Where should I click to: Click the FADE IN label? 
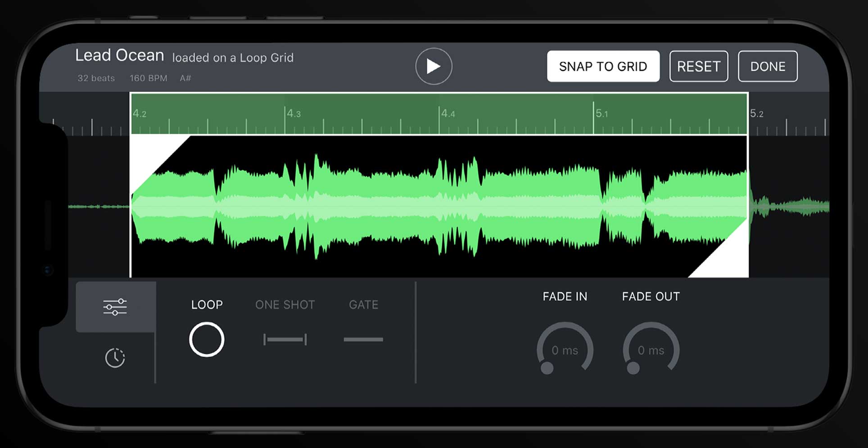[565, 296]
